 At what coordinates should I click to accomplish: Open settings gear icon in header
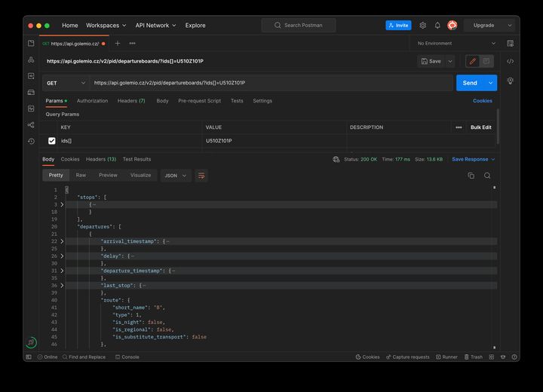coord(423,26)
